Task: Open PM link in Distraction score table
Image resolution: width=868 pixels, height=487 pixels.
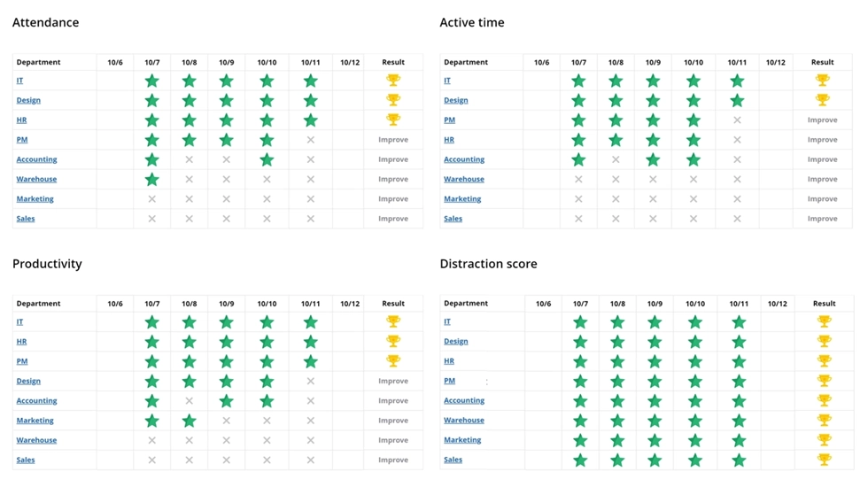Action: pos(450,381)
